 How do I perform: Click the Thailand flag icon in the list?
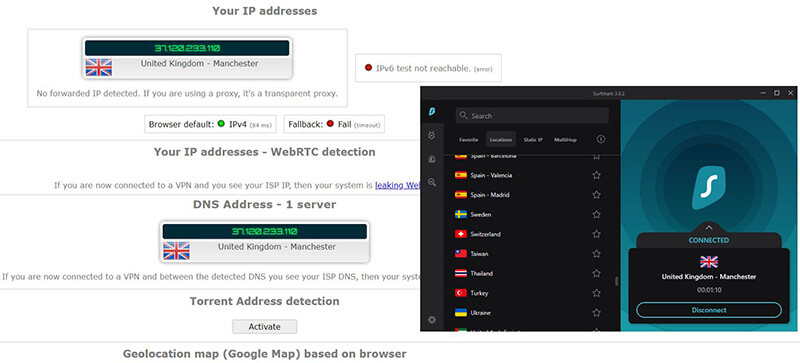point(461,273)
